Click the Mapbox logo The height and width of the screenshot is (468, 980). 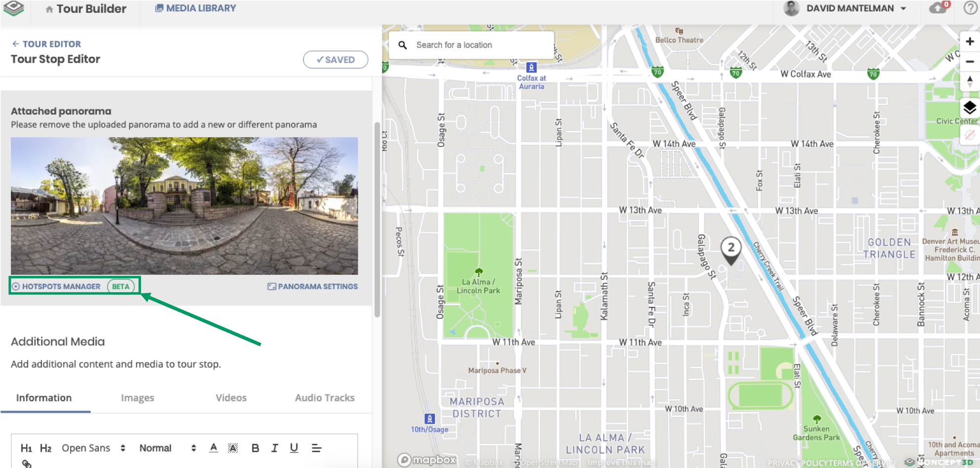[427, 460]
